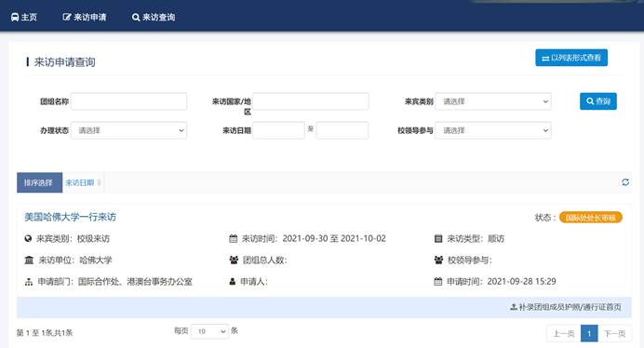Open the 校领导参与 dropdown
Screen dimensions: 644x348
tap(493, 130)
